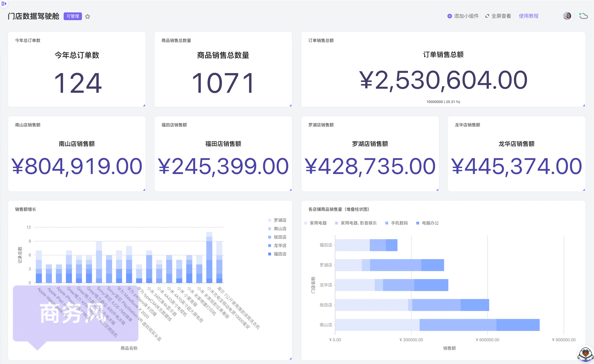Click the plus icon for 添加小组件
The image size is (594, 364).
pos(449,16)
